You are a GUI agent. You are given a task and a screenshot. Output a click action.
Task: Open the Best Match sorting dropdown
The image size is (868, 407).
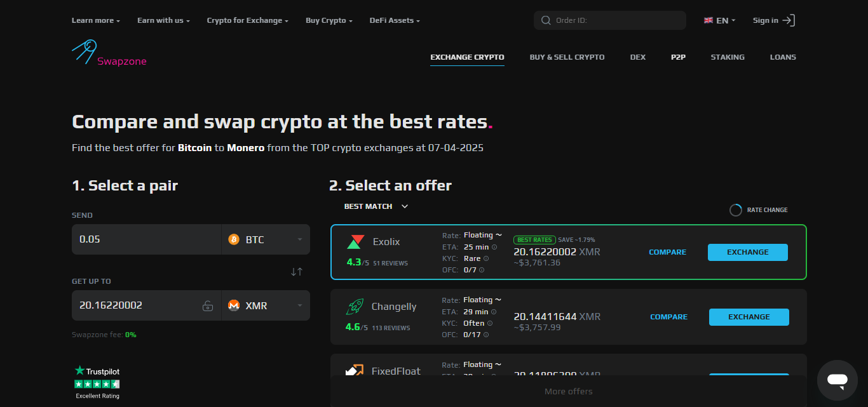click(376, 206)
